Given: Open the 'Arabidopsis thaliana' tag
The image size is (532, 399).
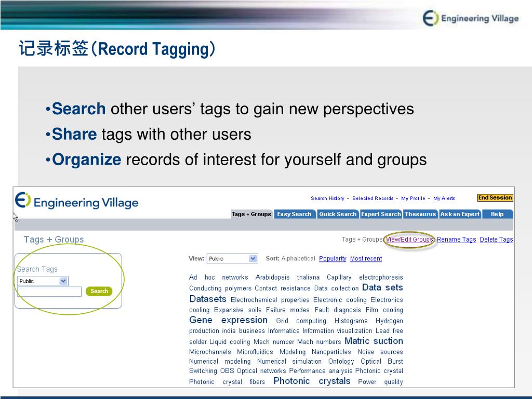Looking at the screenshot, I should pyautogui.click(x=287, y=277).
